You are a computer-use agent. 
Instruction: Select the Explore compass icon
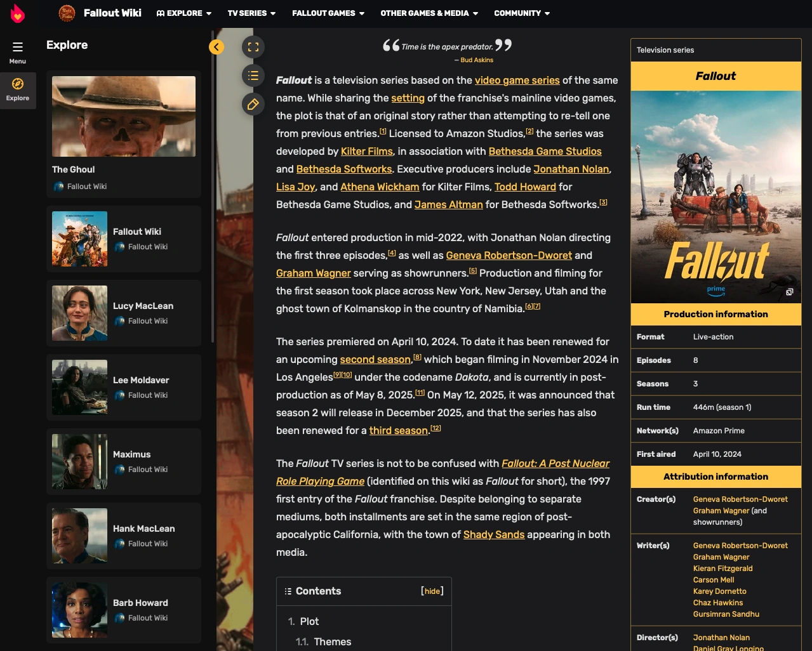pyautogui.click(x=18, y=84)
